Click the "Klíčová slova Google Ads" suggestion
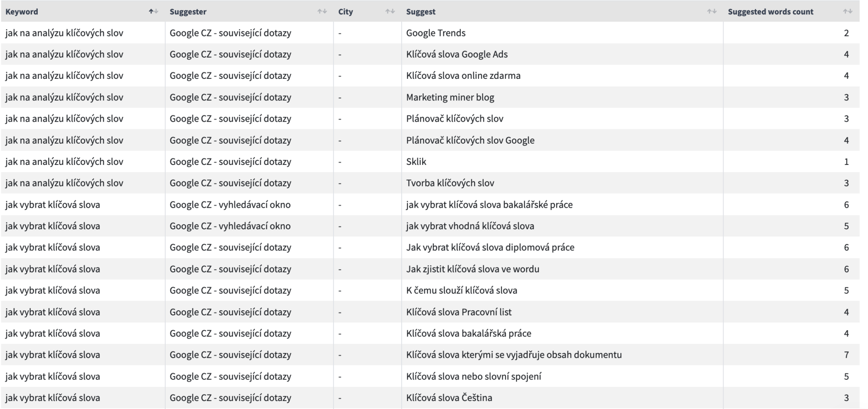 (x=457, y=54)
